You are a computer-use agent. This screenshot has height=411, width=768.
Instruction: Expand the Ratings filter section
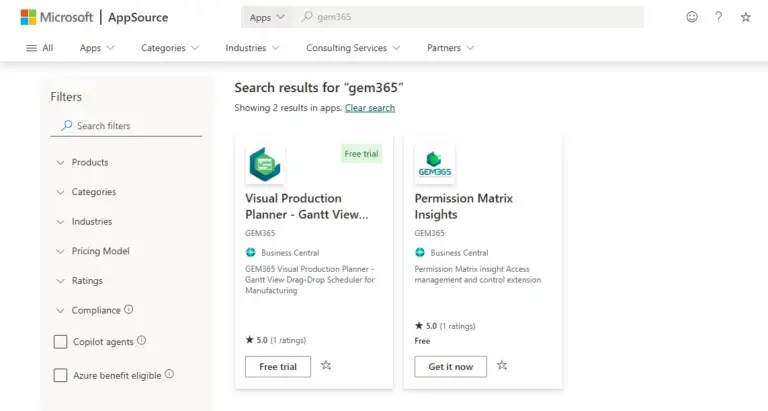tap(86, 281)
